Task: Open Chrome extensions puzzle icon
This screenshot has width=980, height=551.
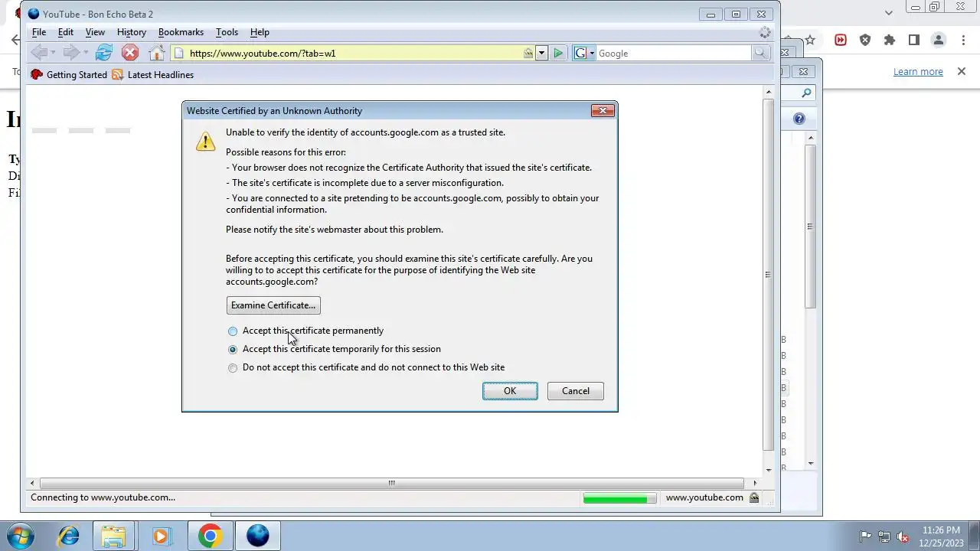Action: coord(890,40)
